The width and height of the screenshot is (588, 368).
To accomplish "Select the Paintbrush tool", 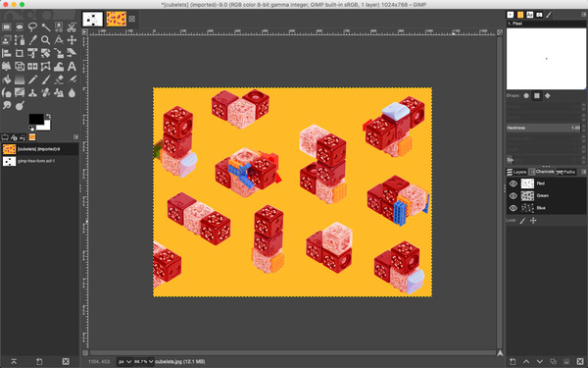I will point(46,79).
